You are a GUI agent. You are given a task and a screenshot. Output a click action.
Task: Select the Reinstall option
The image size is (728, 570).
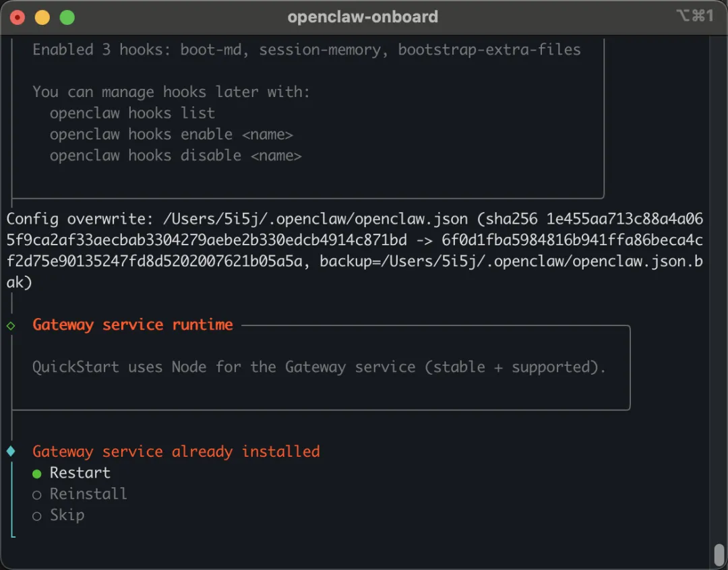tap(88, 494)
